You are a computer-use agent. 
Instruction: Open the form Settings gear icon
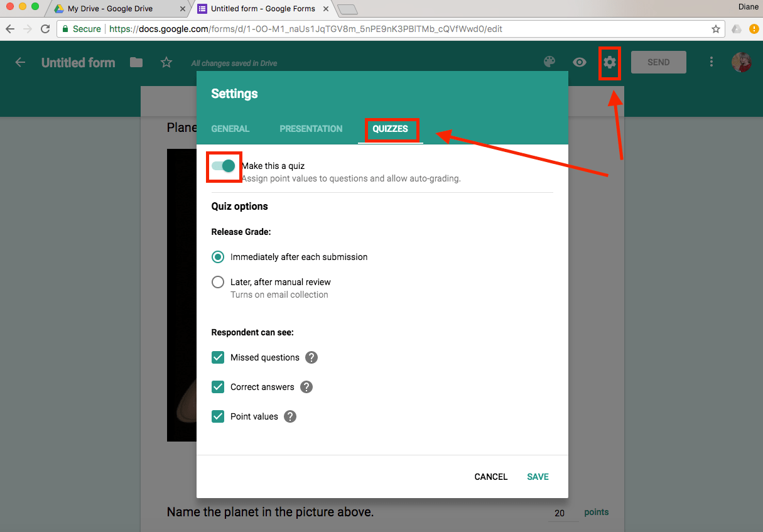[x=610, y=62]
